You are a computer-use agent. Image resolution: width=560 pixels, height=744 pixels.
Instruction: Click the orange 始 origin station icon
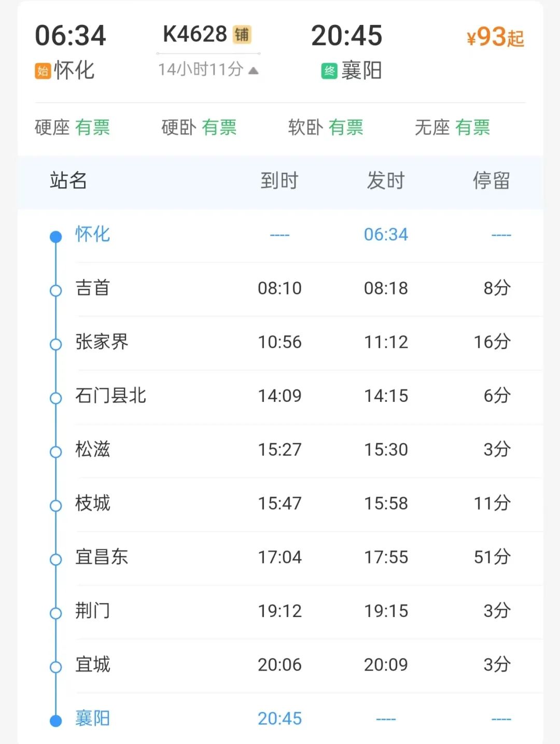[43, 71]
